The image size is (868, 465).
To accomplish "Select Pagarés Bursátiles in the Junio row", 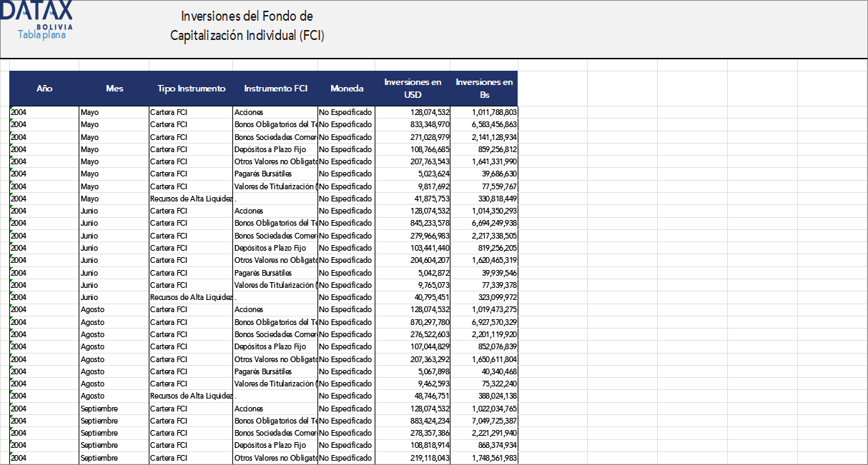I will point(275,273).
